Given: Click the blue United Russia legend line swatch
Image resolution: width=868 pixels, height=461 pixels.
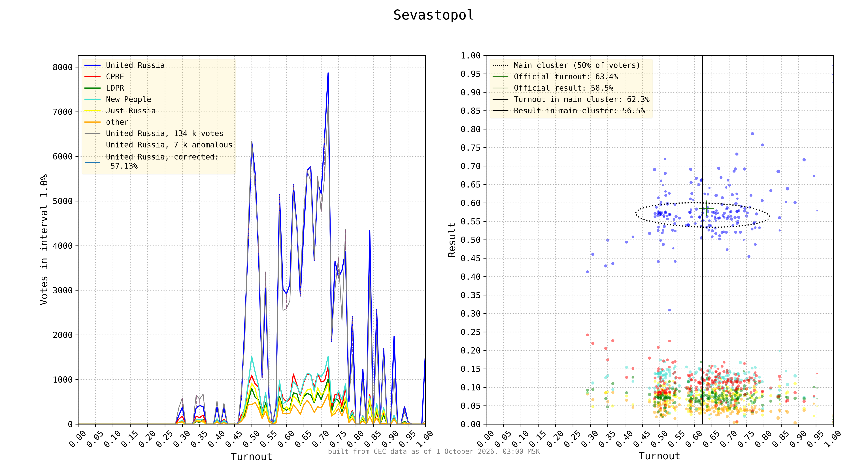Looking at the screenshot, I should tap(92, 65).
